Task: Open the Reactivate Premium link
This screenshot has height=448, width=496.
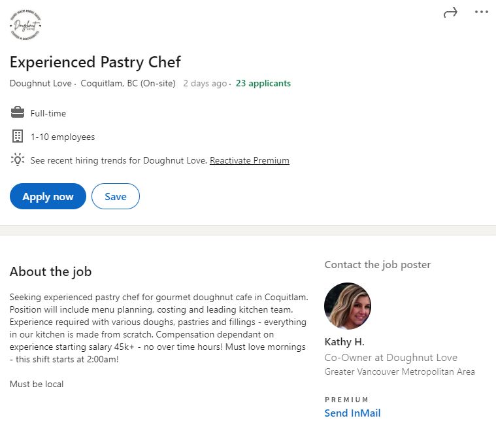Action: click(250, 160)
